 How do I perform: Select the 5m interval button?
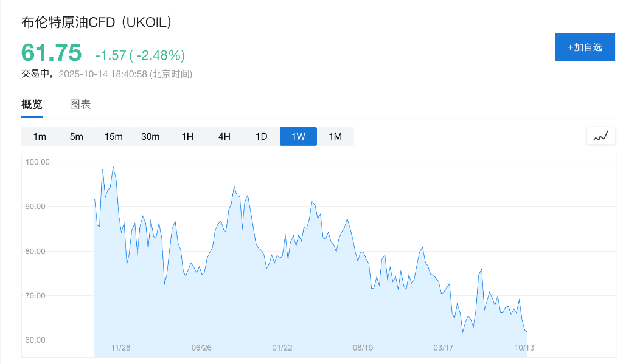tap(77, 136)
